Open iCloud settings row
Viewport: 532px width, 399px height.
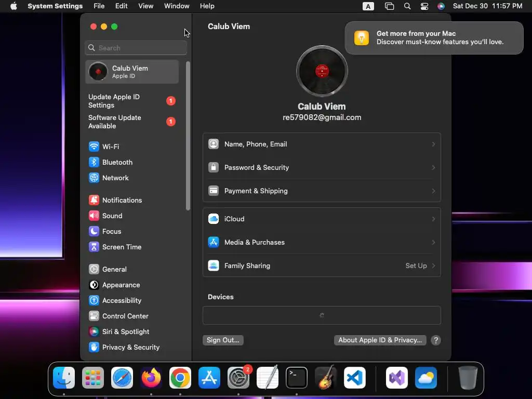pyautogui.click(x=322, y=219)
